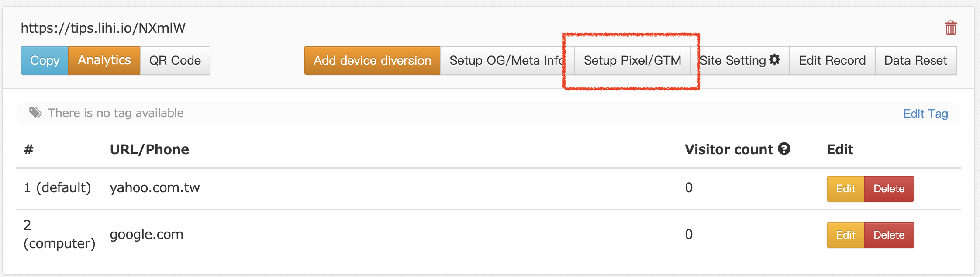Delete the google.com computer entry
The image size is (980, 277).
click(889, 235)
